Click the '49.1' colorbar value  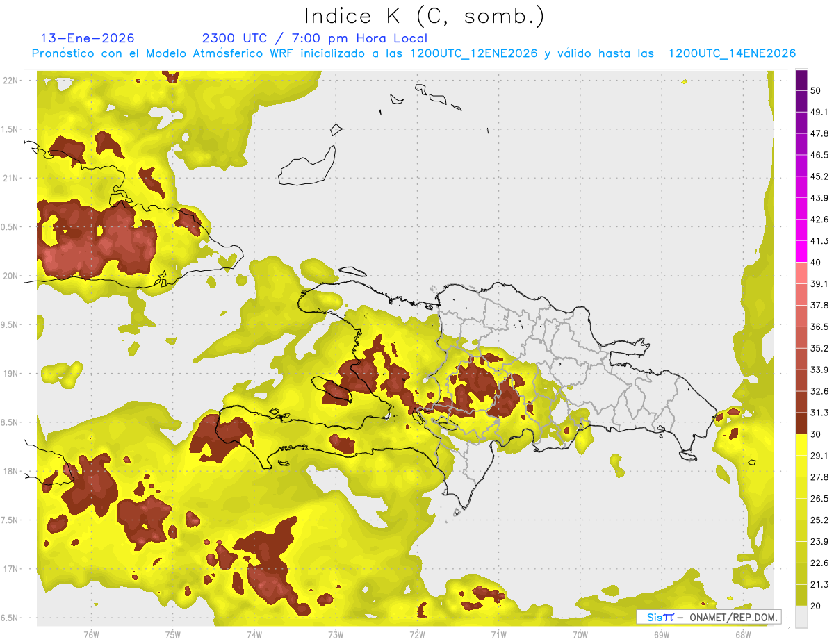click(819, 112)
